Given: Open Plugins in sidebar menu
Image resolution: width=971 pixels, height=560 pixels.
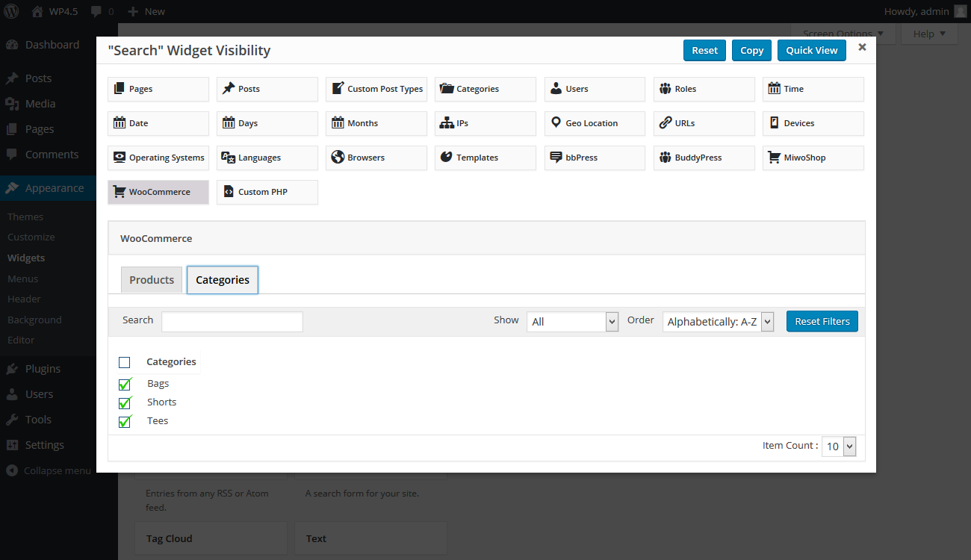Looking at the screenshot, I should click(x=48, y=369).
